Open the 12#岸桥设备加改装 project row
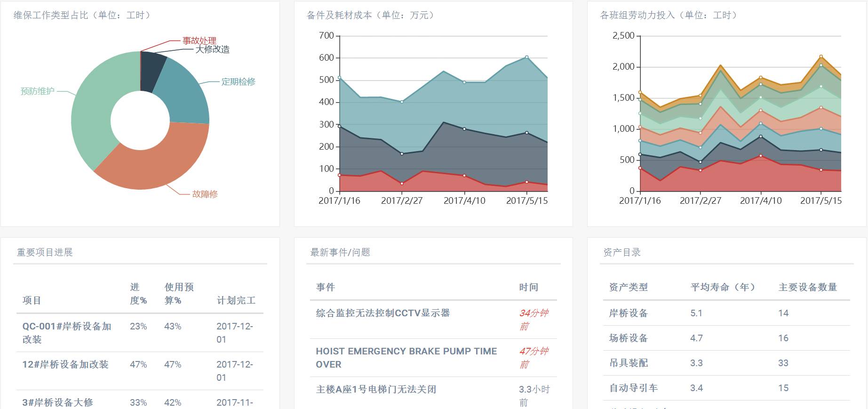The width and height of the screenshot is (868, 409). coord(65,364)
